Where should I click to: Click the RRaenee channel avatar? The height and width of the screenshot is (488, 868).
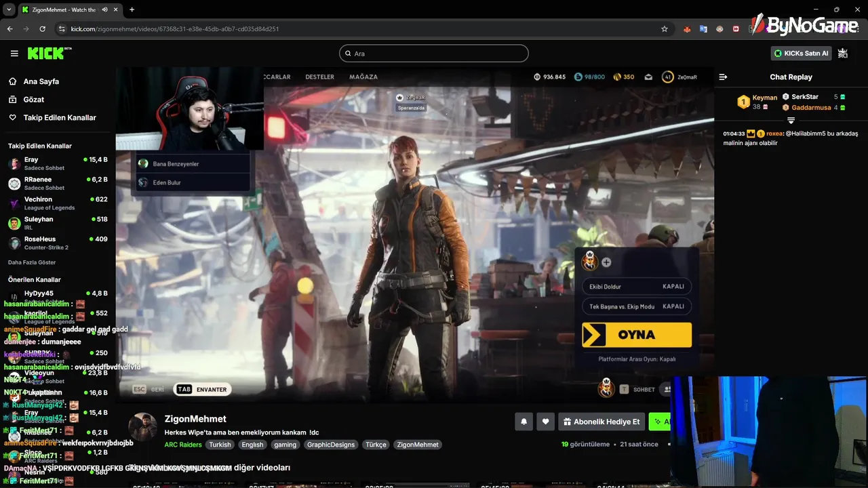click(x=14, y=183)
